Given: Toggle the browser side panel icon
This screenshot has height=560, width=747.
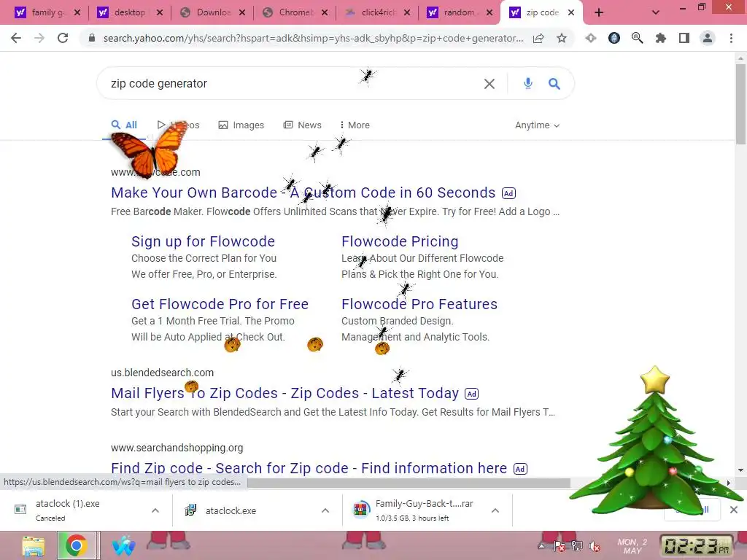Looking at the screenshot, I should point(684,38).
